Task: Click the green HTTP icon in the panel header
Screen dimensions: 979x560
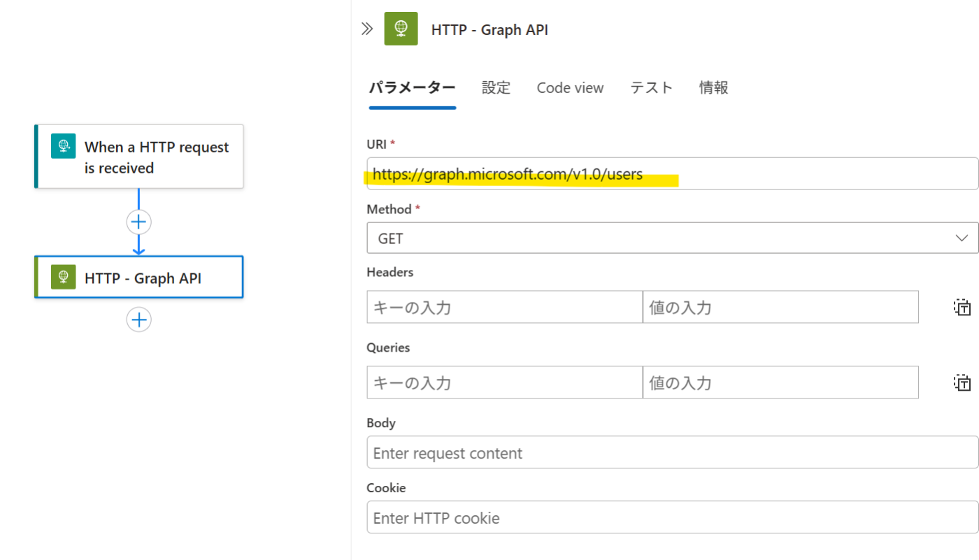Action: click(x=401, y=29)
